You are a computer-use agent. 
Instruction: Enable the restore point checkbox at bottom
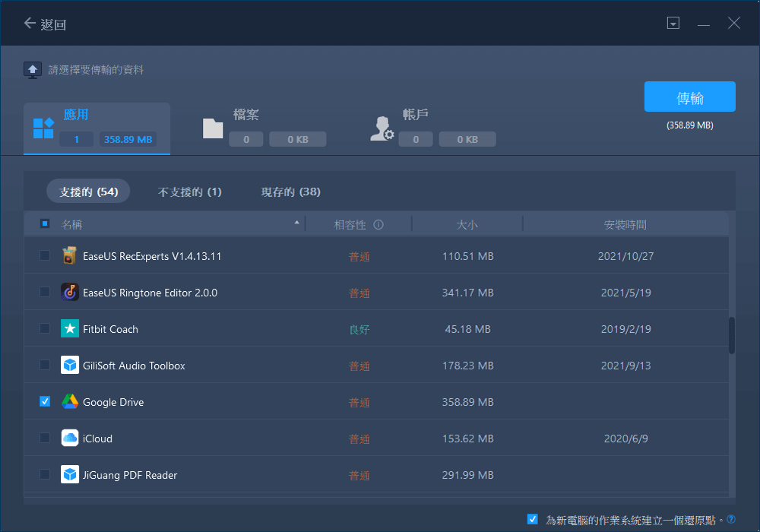coord(533,518)
